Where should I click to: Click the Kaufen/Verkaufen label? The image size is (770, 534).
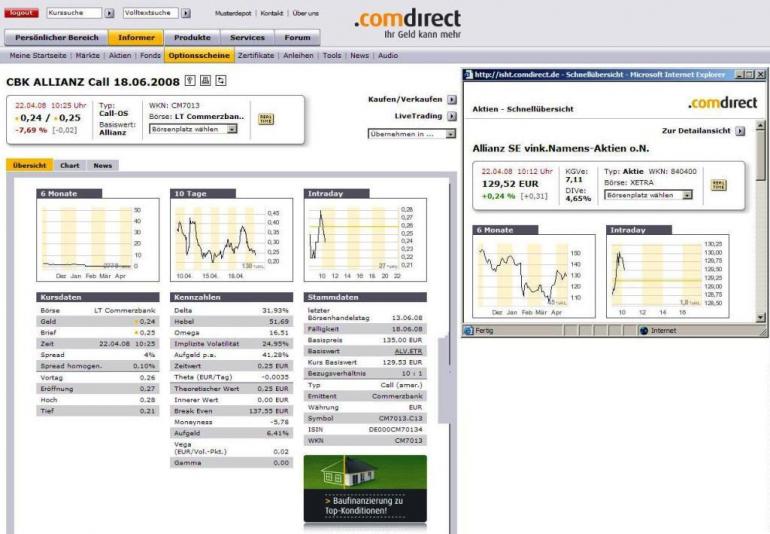[x=405, y=99]
